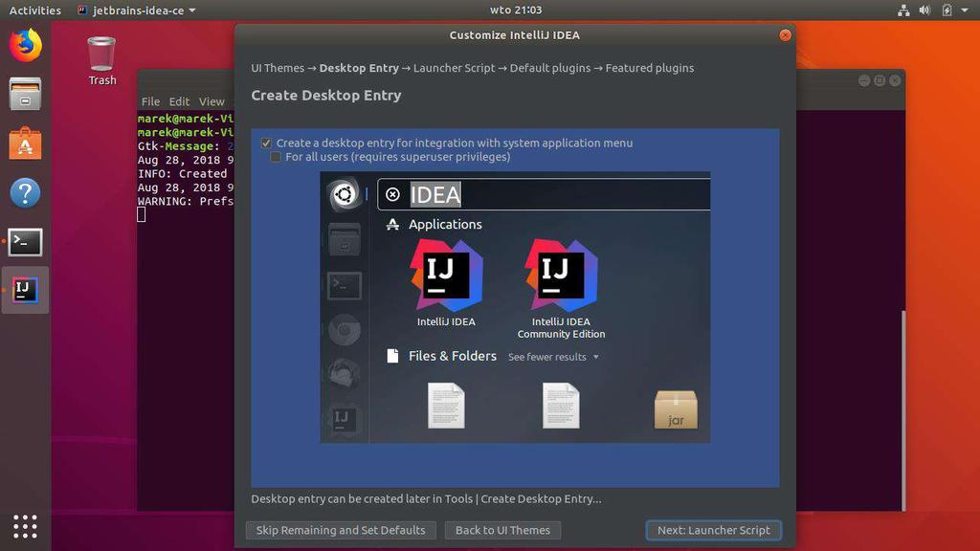Open Firefox from the dock

25,45
